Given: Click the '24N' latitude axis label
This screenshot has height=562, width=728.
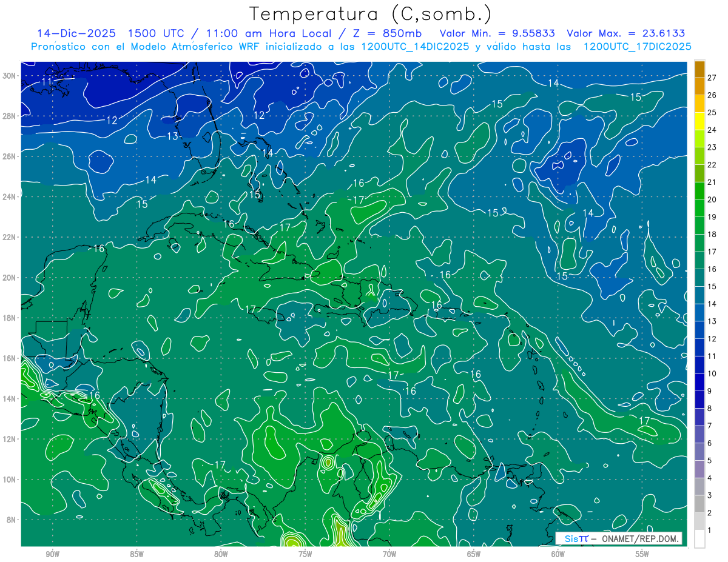Looking at the screenshot, I should point(9,197).
